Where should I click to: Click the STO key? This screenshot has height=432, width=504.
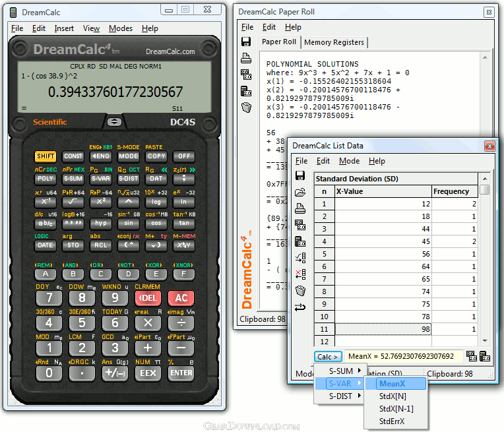point(73,245)
